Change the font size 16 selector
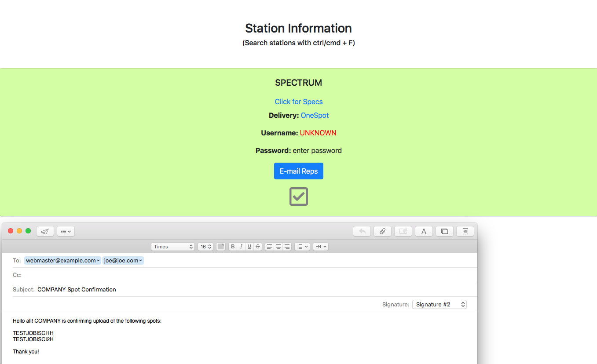Image resolution: width=597 pixels, height=364 pixels. 205,247
